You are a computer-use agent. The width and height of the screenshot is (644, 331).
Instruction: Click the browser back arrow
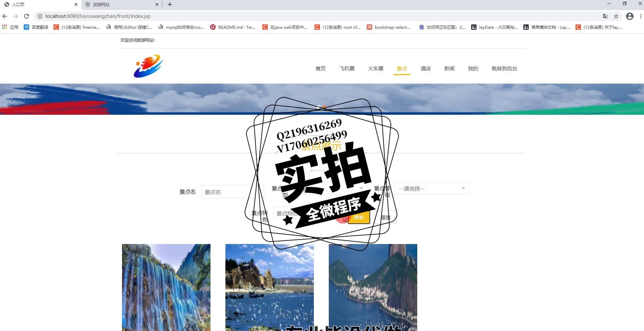click(5, 16)
